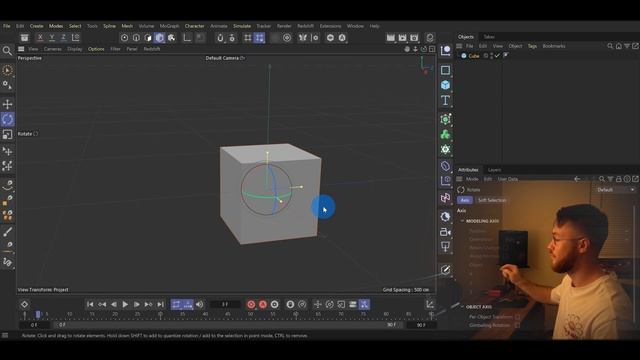
Task: Open Edit Render Settings icon
Action: pos(414,38)
